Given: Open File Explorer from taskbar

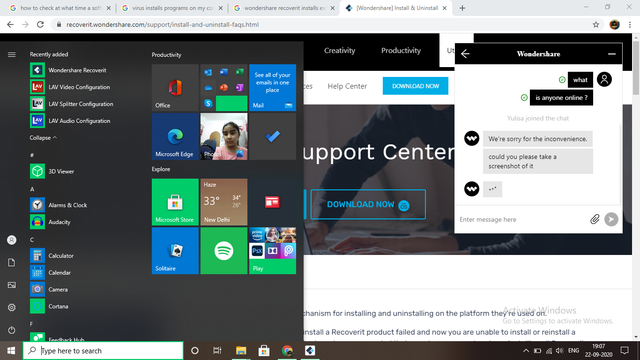Looking at the screenshot, I should (x=241, y=351).
